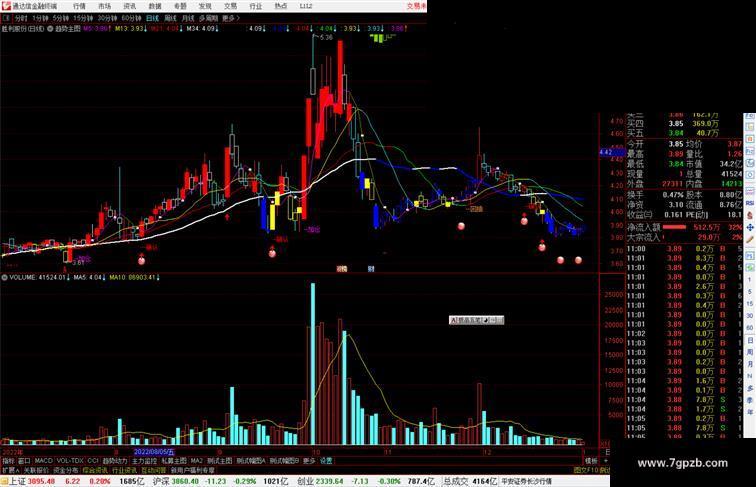Select the CCI indicator tab
This screenshot has width=756, height=487.
pos(93,461)
